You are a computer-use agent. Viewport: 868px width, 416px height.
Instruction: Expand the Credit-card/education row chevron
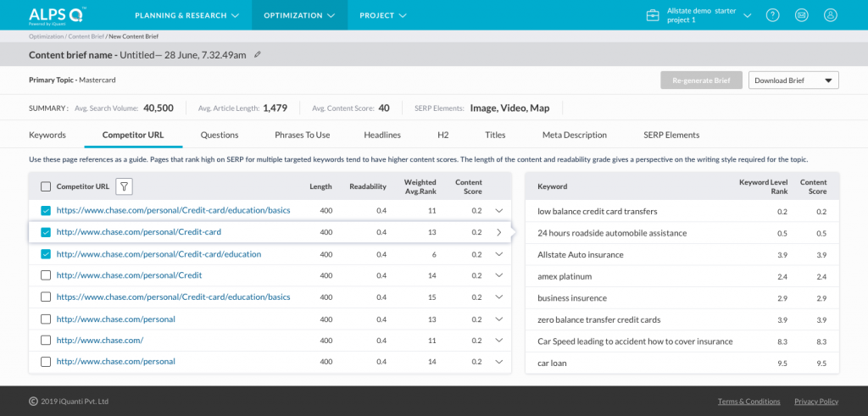pos(498,254)
